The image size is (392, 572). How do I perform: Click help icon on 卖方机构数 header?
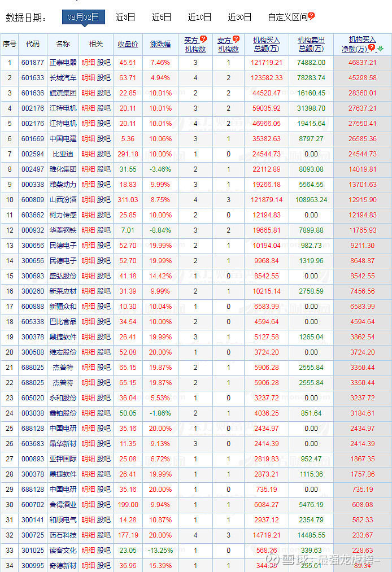pos(236,38)
